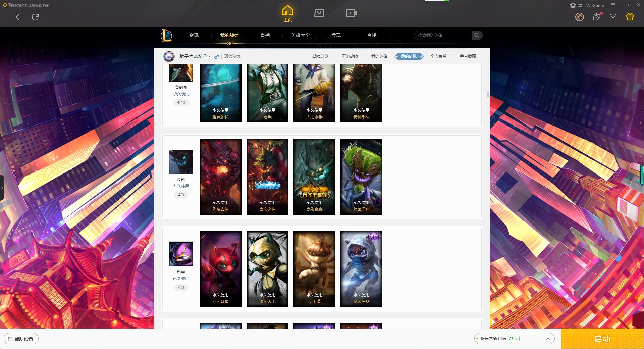This screenshot has height=349, width=644.
Task: Open the 主页 home icon
Action: click(288, 14)
